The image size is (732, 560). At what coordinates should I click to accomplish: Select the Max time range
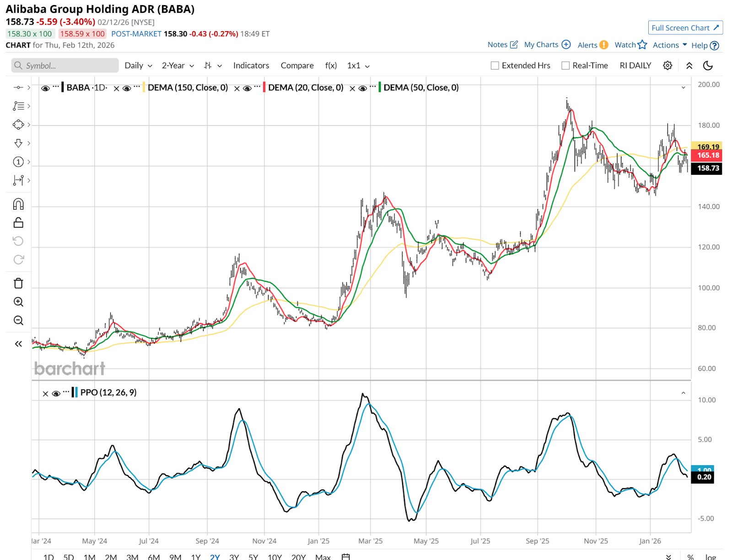(x=323, y=557)
